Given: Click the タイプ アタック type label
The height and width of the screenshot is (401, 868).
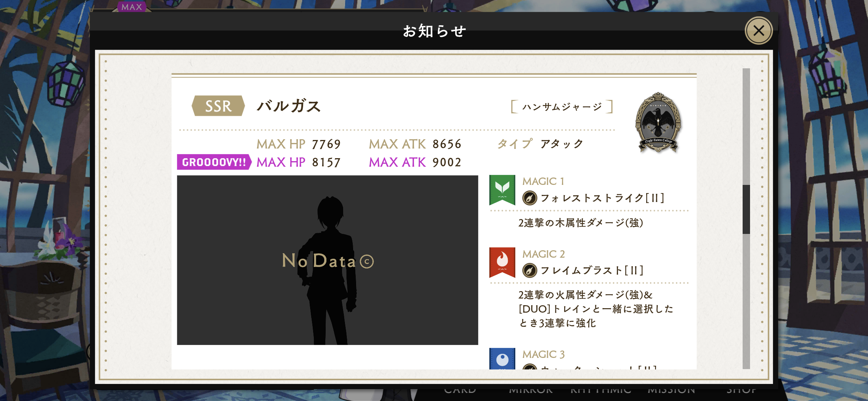Looking at the screenshot, I should point(540,144).
